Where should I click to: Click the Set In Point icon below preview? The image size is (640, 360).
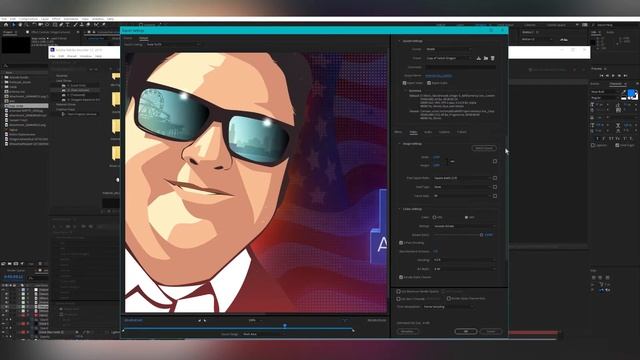pos(200,320)
